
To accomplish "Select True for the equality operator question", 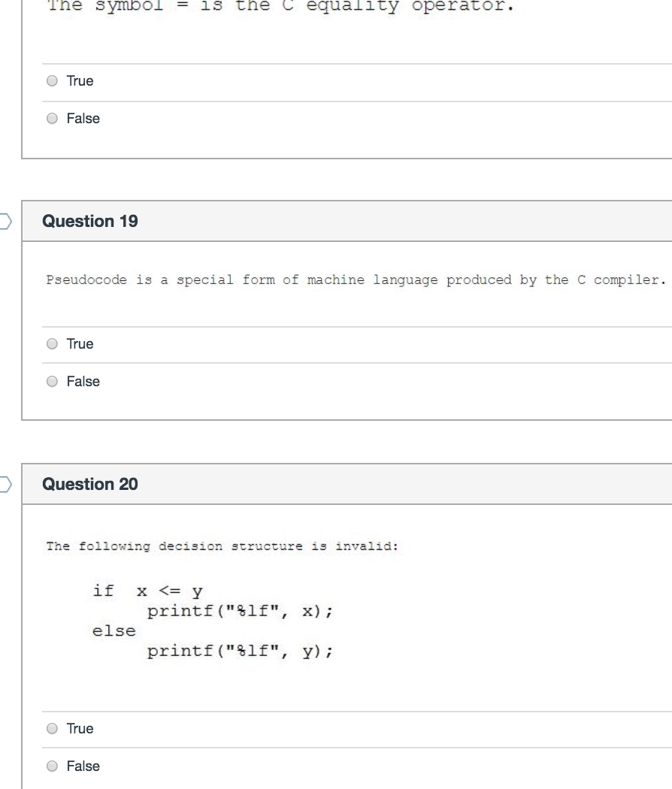I will tap(52, 81).
